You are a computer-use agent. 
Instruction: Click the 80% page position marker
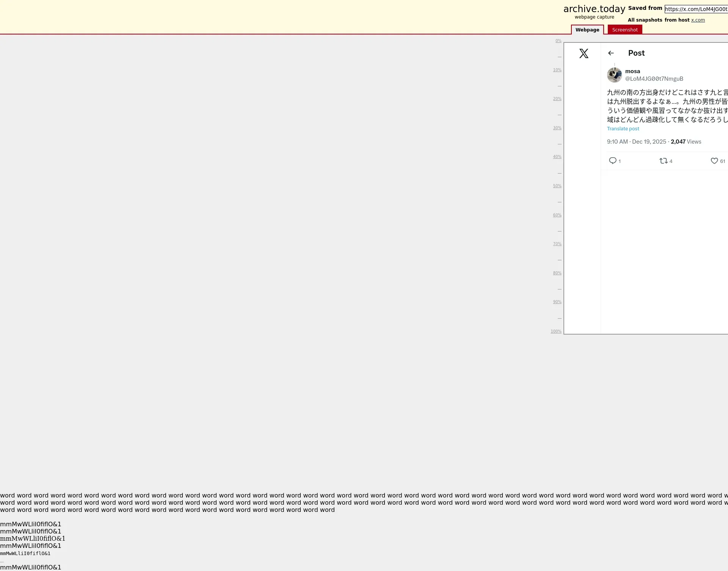coord(557,273)
